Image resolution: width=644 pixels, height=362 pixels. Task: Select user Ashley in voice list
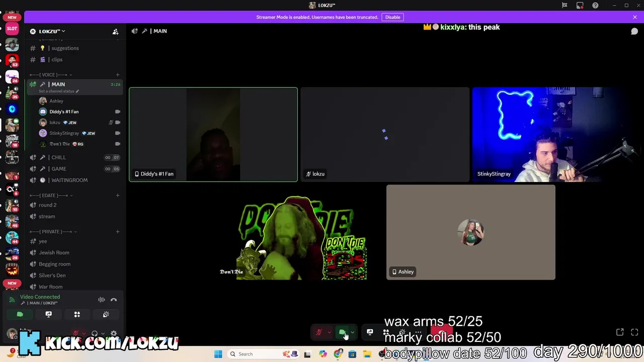[x=79, y=101]
